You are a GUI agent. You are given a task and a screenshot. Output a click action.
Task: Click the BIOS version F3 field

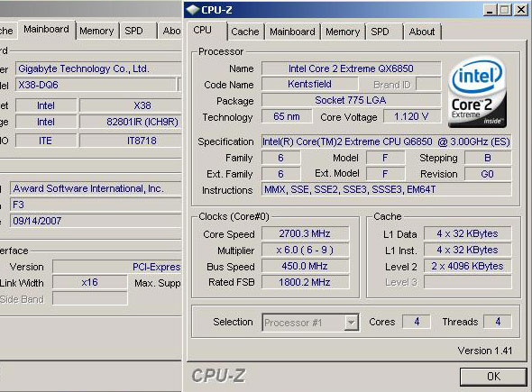[96, 205]
